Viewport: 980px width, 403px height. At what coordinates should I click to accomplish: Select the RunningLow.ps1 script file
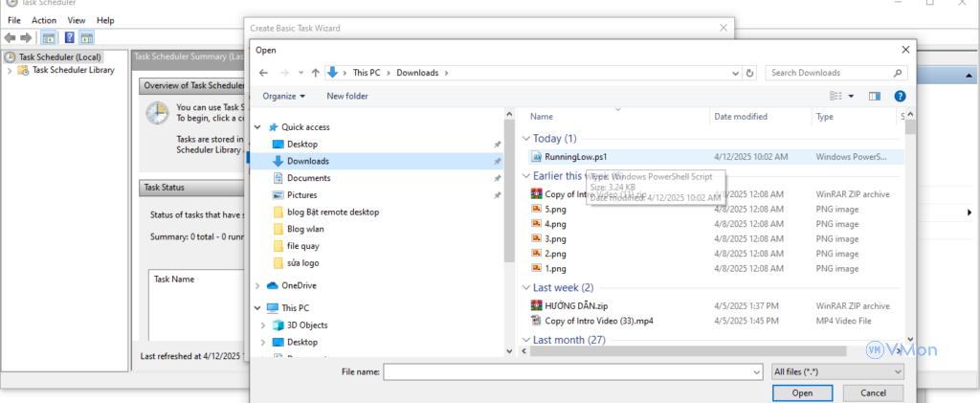coord(575,156)
